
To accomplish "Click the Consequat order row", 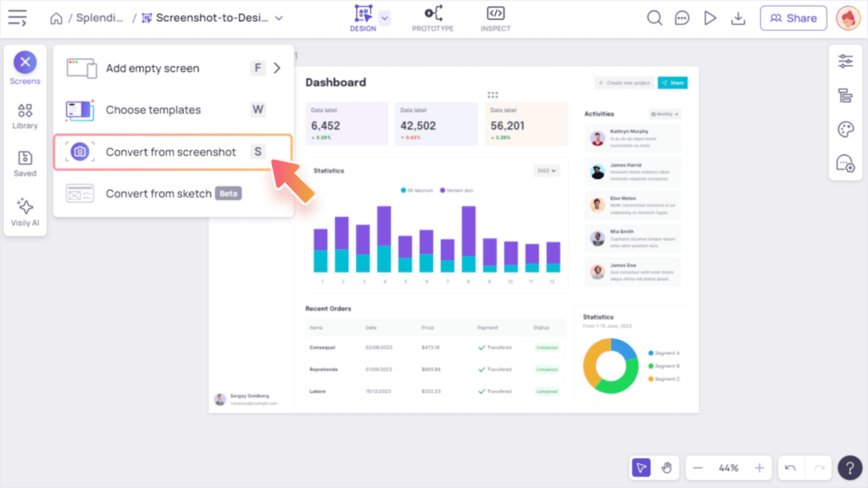I will click(435, 347).
